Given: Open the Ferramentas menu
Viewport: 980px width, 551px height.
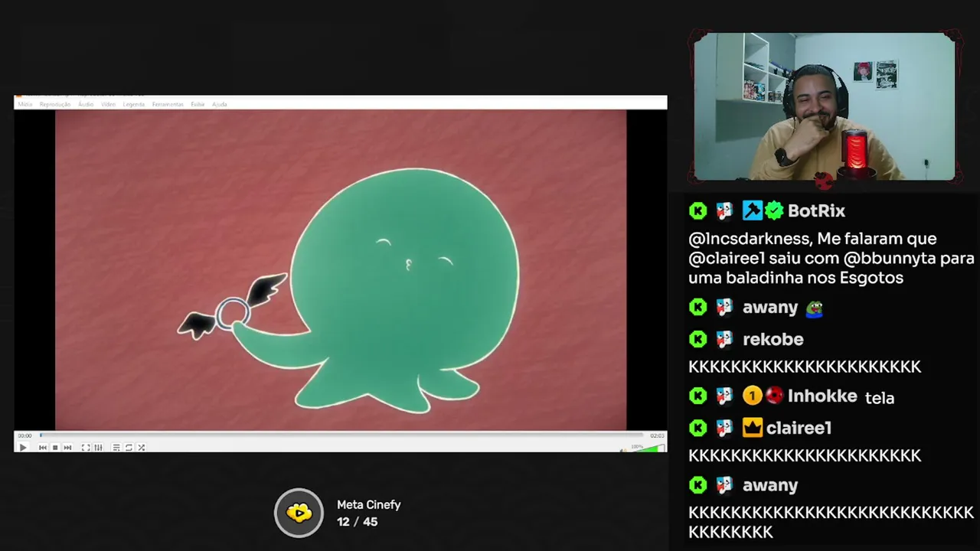Looking at the screenshot, I should point(168,104).
